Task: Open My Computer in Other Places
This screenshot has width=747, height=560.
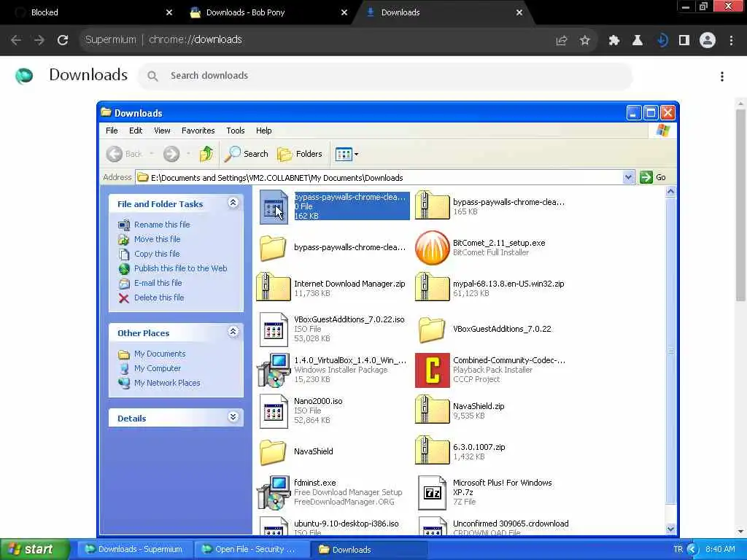Action: click(x=158, y=368)
